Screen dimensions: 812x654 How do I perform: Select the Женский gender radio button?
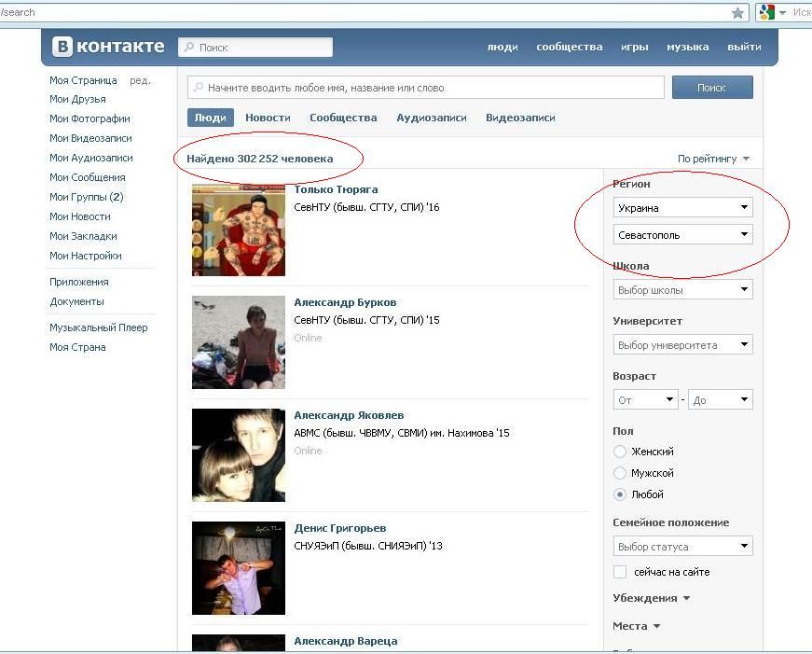pyautogui.click(x=620, y=452)
